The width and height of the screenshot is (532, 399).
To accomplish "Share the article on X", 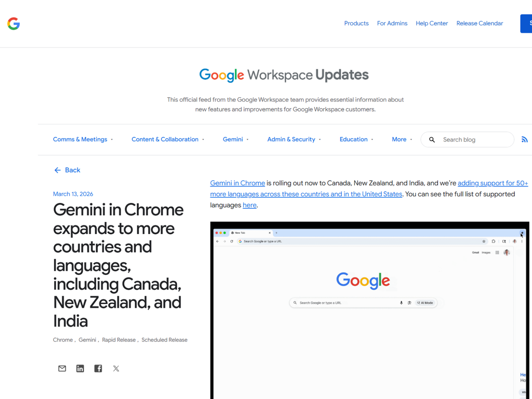I will coord(116,368).
